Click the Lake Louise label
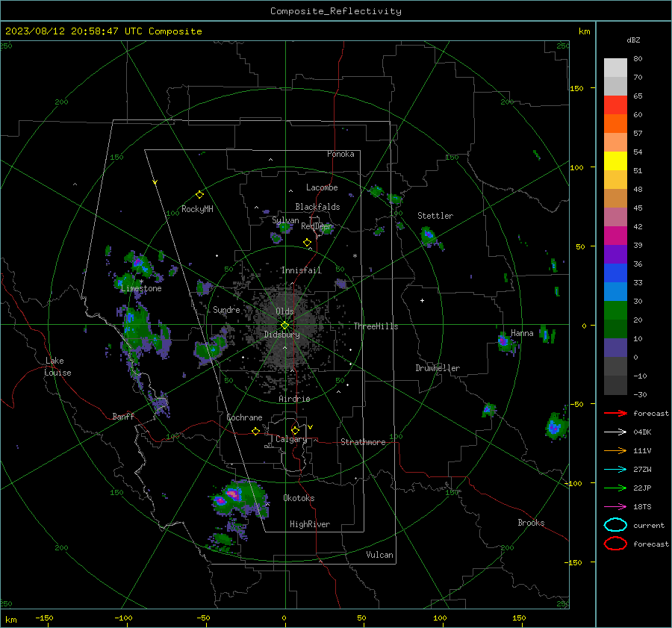Screen dimensions: 672x628 [57, 367]
